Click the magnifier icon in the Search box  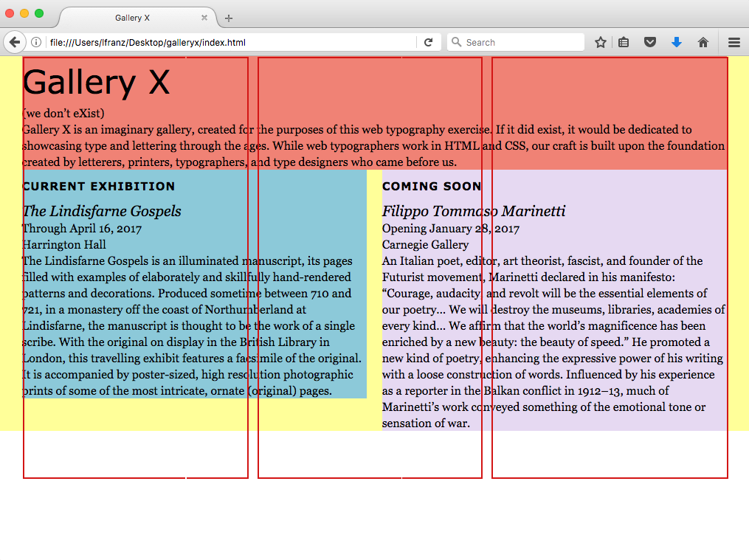click(456, 43)
